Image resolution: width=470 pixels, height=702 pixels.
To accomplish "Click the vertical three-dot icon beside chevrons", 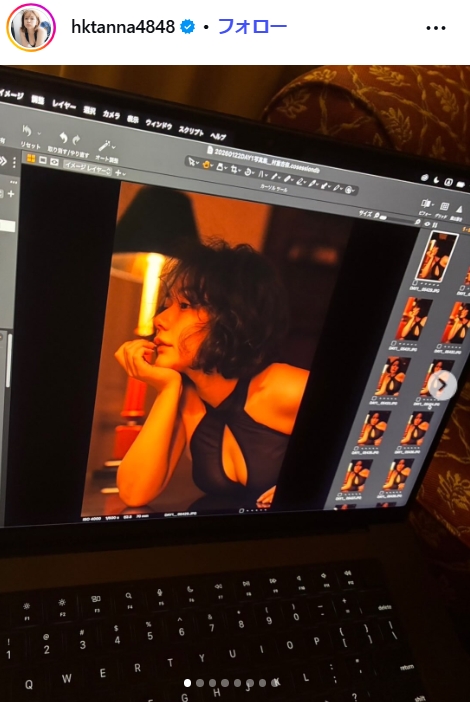I will 14,162.
